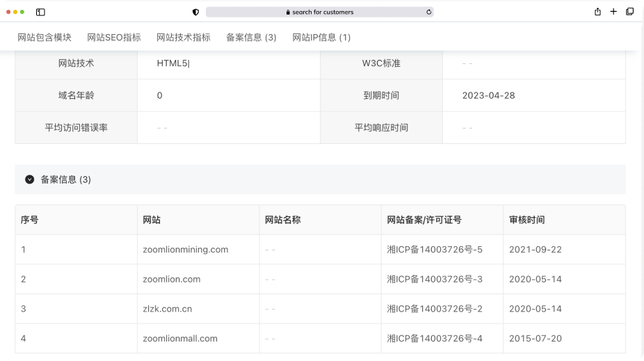The width and height of the screenshot is (644, 361).
Task: Show the tab overview icon
Action: tap(629, 12)
